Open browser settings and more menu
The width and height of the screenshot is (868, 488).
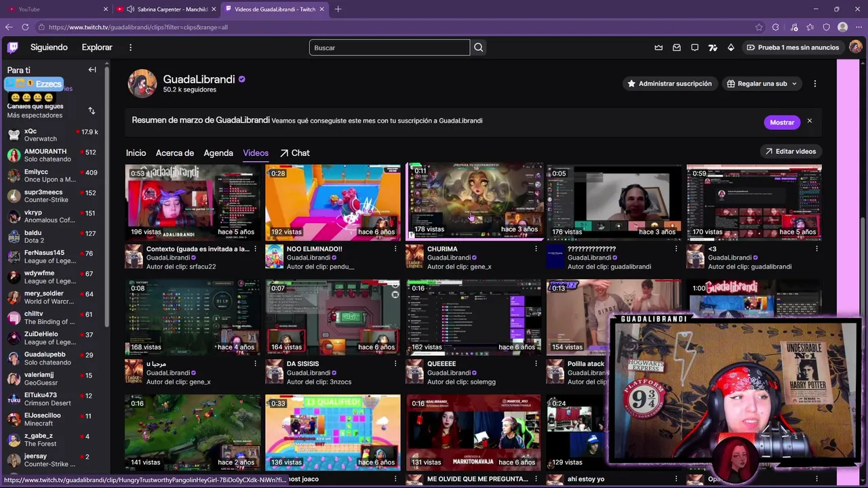pyautogui.click(x=859, y=27)
